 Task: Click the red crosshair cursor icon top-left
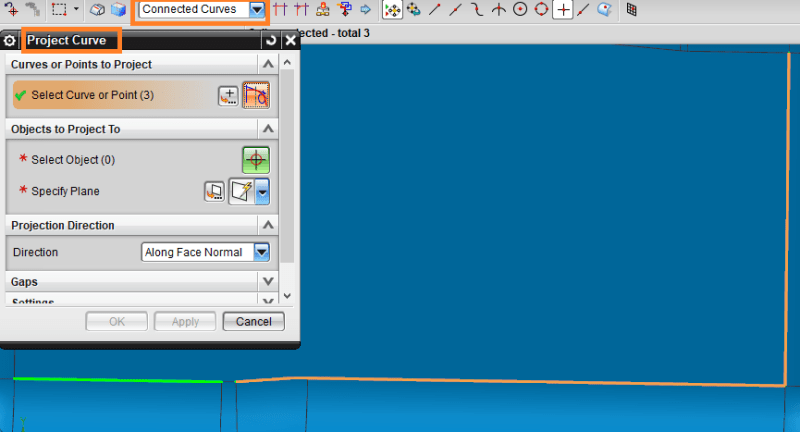11,9
